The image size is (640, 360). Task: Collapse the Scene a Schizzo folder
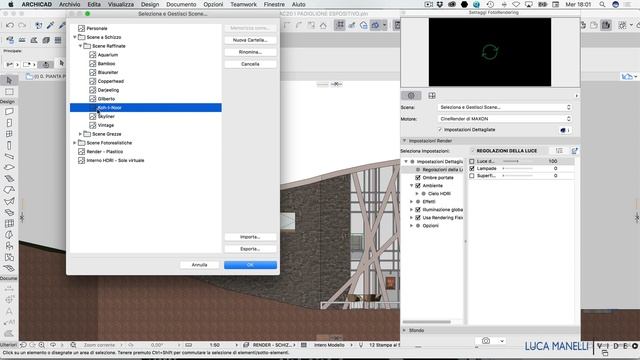click(x=75, y=37)
